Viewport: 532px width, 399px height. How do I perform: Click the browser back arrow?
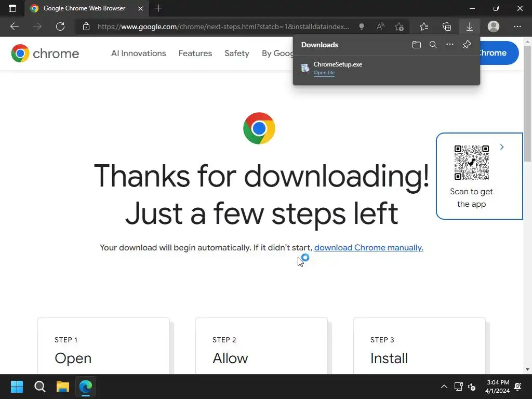tap(15, 26)
